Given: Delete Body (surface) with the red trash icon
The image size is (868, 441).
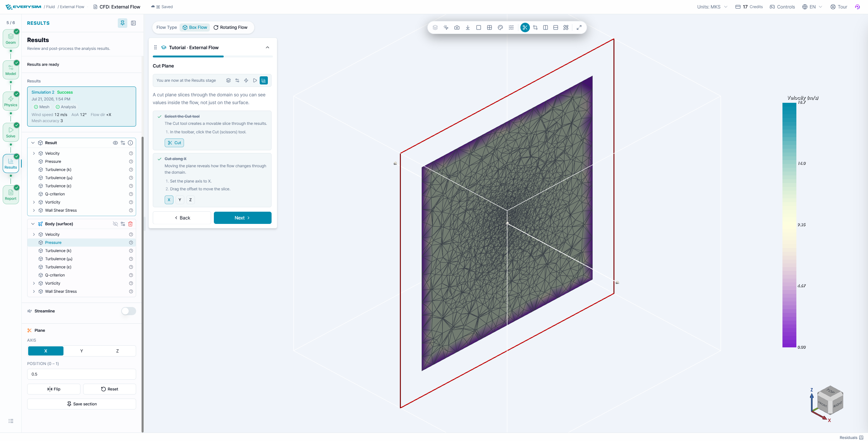Looking at the screenshot, I should tap(130, 224).
